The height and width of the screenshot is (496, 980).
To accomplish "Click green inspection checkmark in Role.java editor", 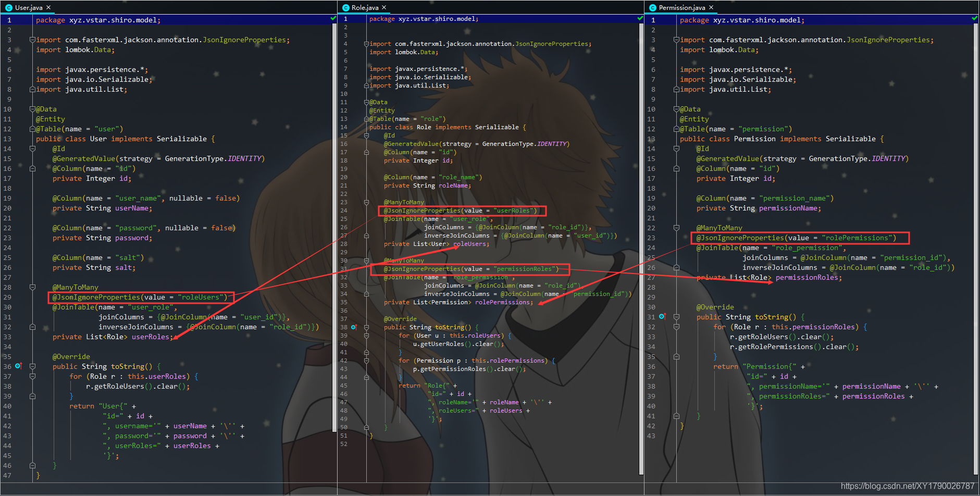I will click(640, 19).
